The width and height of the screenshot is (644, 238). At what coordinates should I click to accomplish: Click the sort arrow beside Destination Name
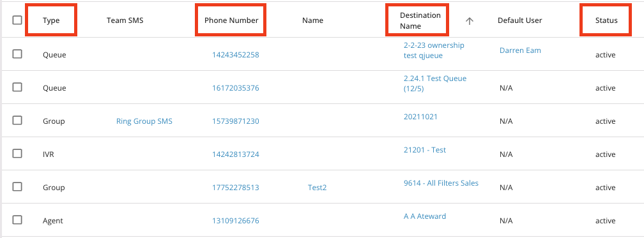tap(470, 21)
